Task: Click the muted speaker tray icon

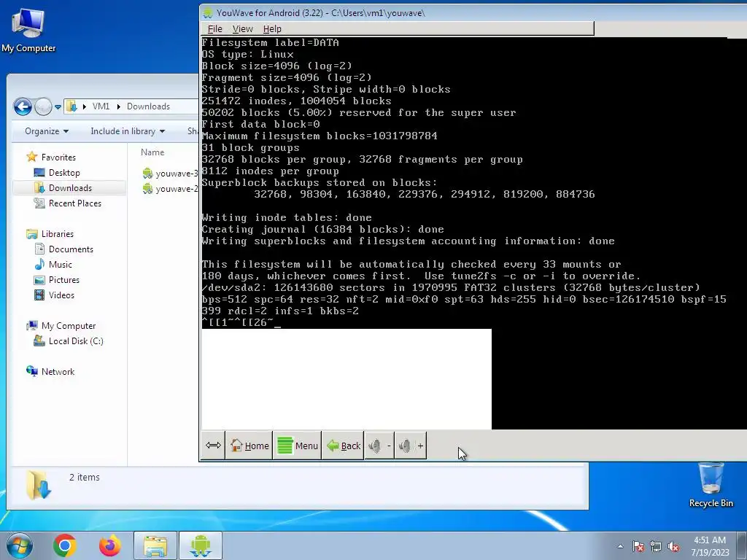Action: point(673,546)
